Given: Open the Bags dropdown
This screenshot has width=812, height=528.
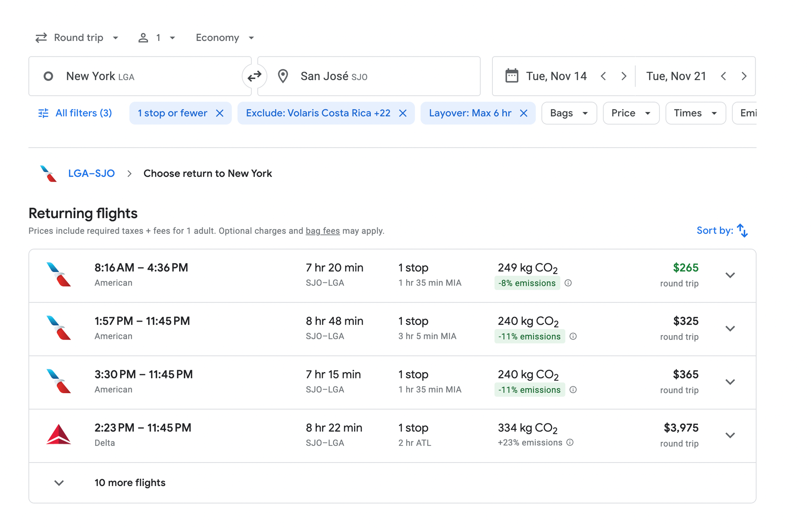Looking at the screenshot, I should pyautogui.click(x=569, y=113).
